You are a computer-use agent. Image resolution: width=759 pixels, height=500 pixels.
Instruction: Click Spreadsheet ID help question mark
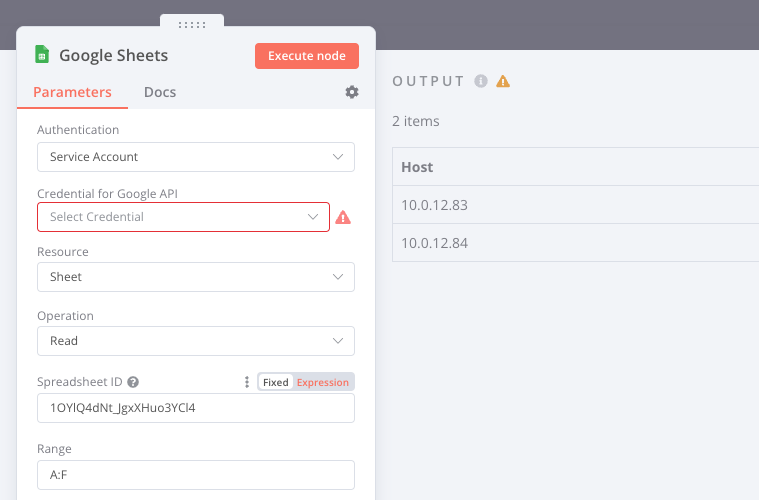click(133, 382)
